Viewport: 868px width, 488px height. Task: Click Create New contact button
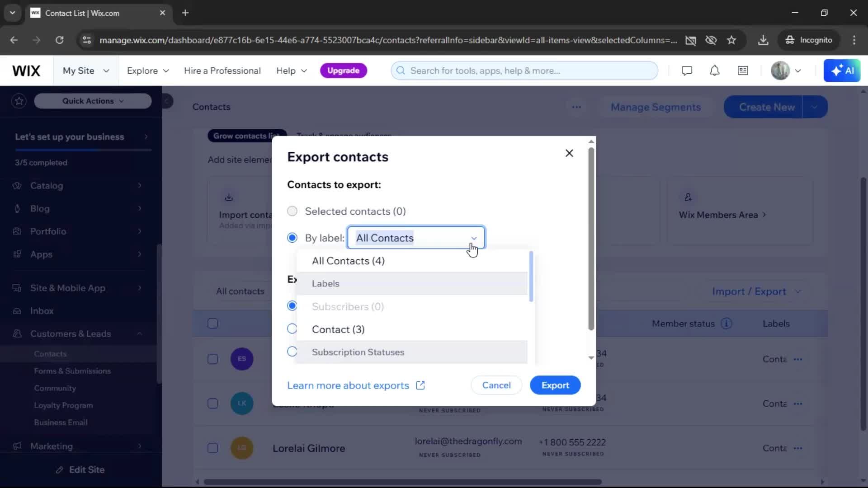click(x=763, y=107)
